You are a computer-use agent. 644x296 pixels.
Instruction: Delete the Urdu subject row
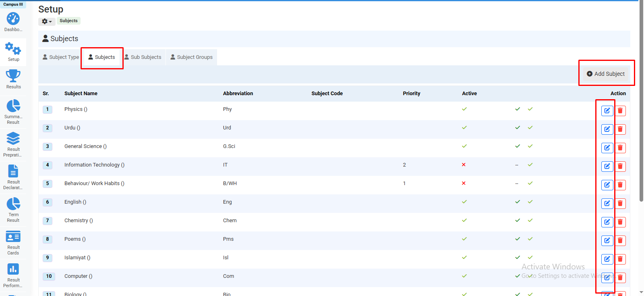[x=620, y=129]
